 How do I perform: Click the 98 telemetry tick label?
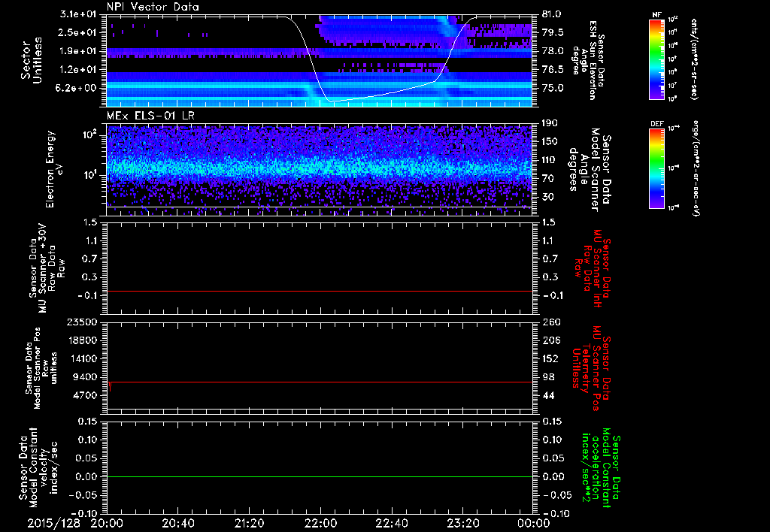548,377
